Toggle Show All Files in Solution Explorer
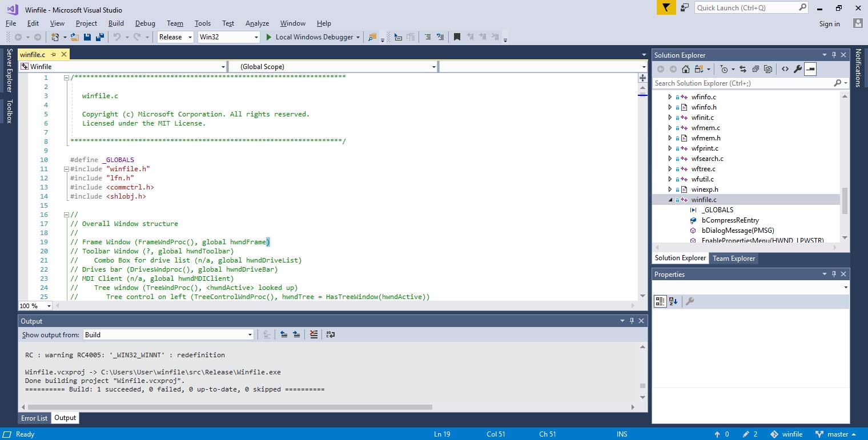Viewport: 868px width, 440px height. tap(768, 69)
